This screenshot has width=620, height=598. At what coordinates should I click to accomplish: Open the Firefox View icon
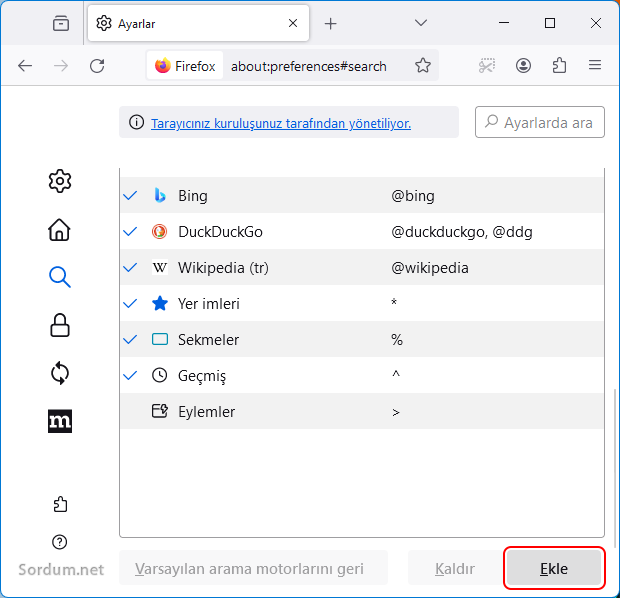click(x=61, y=23)
